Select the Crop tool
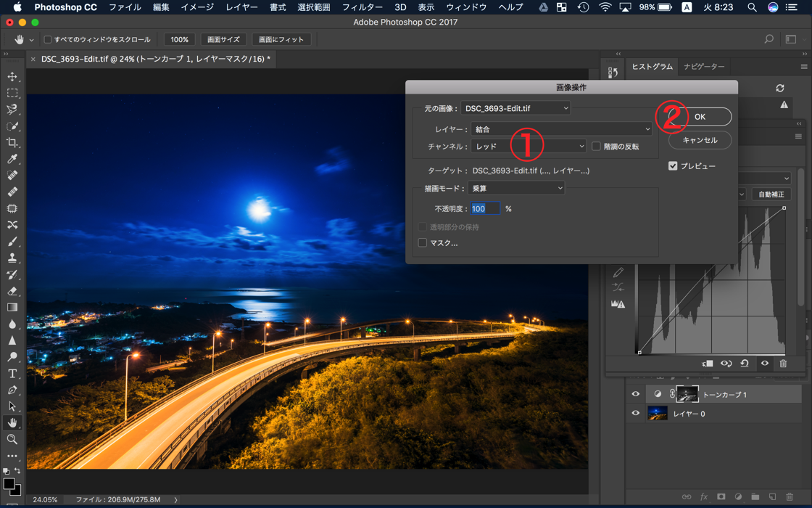The height and width of the screenshot is (508, 812). (12, 142)
